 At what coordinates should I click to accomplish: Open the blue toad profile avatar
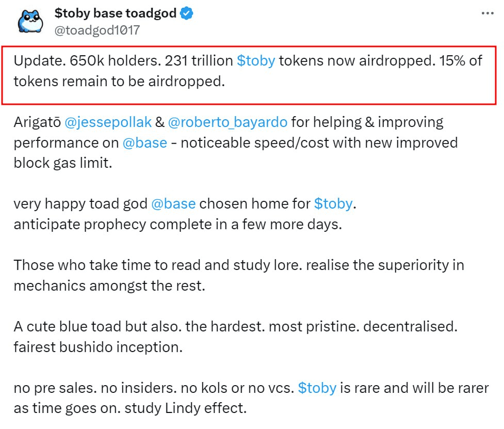click(x=30, y=21)
